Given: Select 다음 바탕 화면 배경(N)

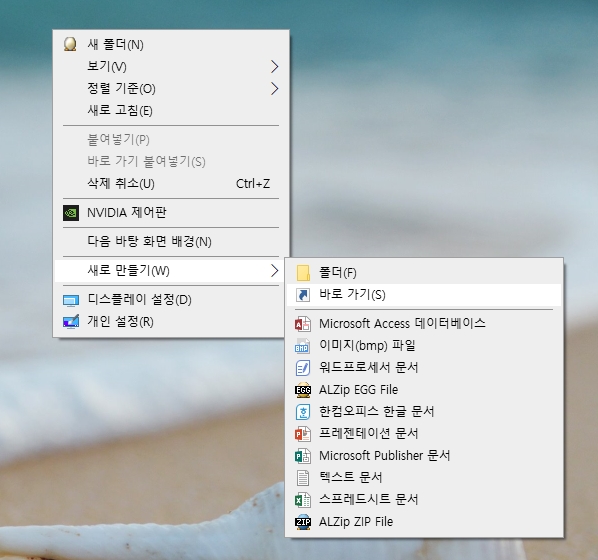Looking at the screenshot, I should tap(171, 242).
